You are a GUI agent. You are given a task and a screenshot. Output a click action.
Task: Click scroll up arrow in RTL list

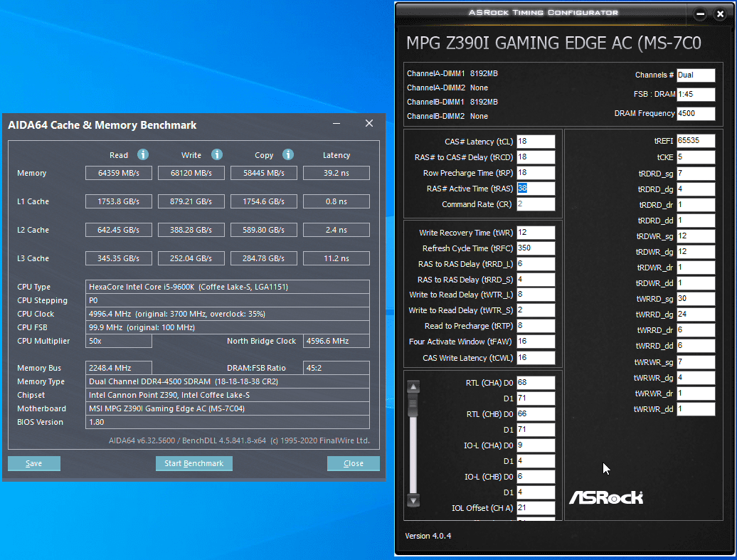point(413,387)
